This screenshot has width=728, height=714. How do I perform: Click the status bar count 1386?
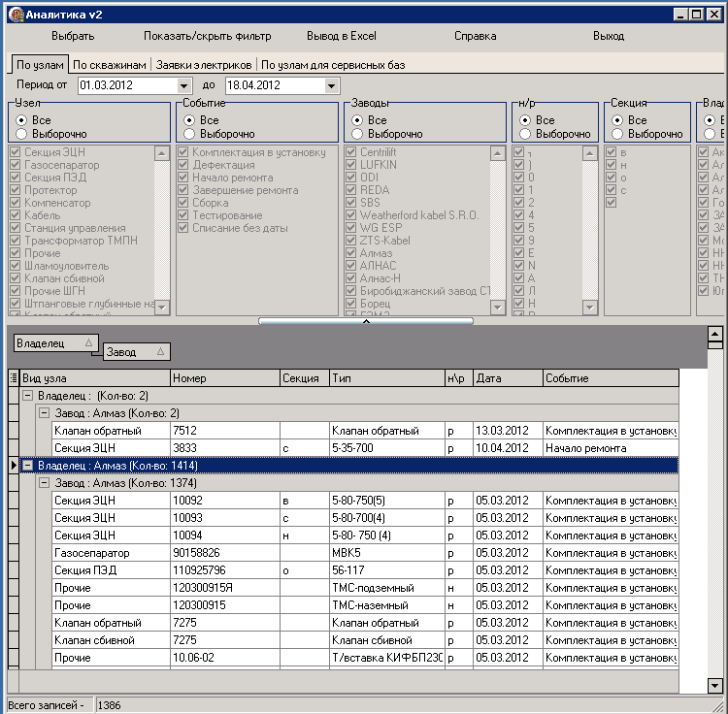coord(109,705)
